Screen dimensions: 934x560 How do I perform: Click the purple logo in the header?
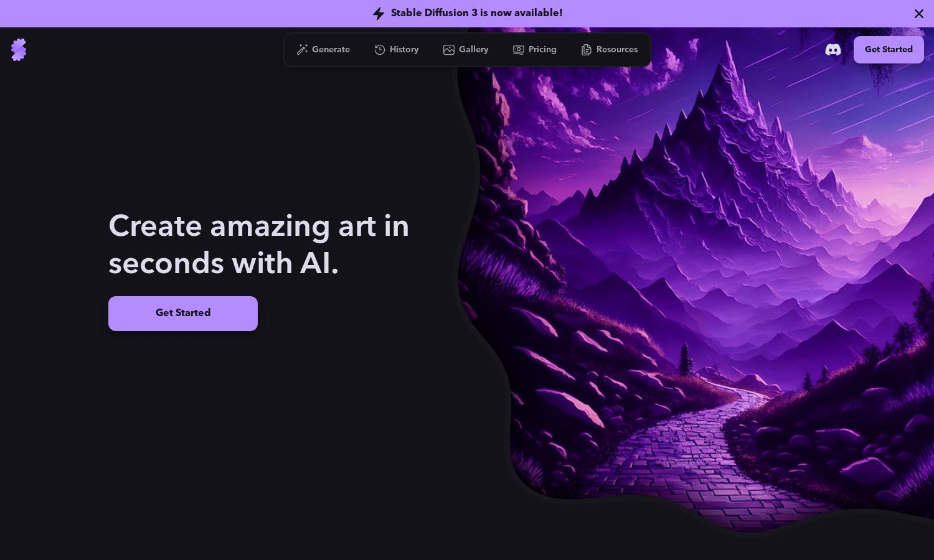click(x=19, y=50)
